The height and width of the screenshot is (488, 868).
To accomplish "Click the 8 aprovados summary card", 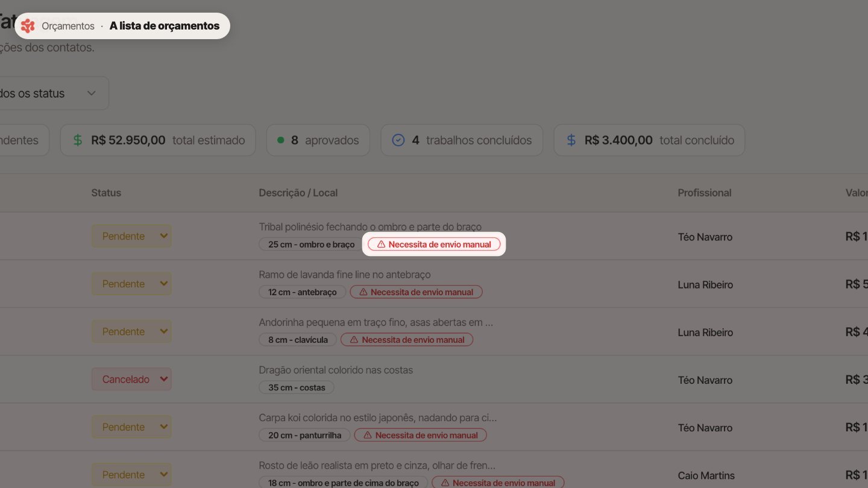I will (x=318, y=140).
